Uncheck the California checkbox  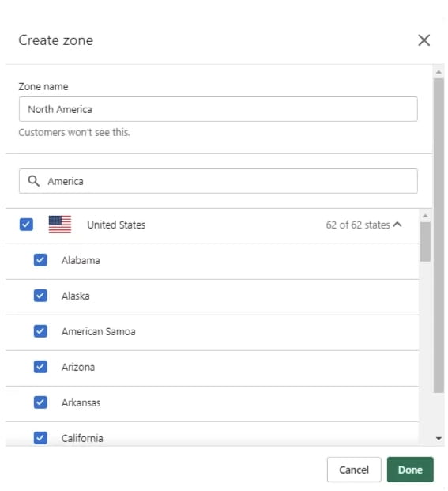click(40, 438)
